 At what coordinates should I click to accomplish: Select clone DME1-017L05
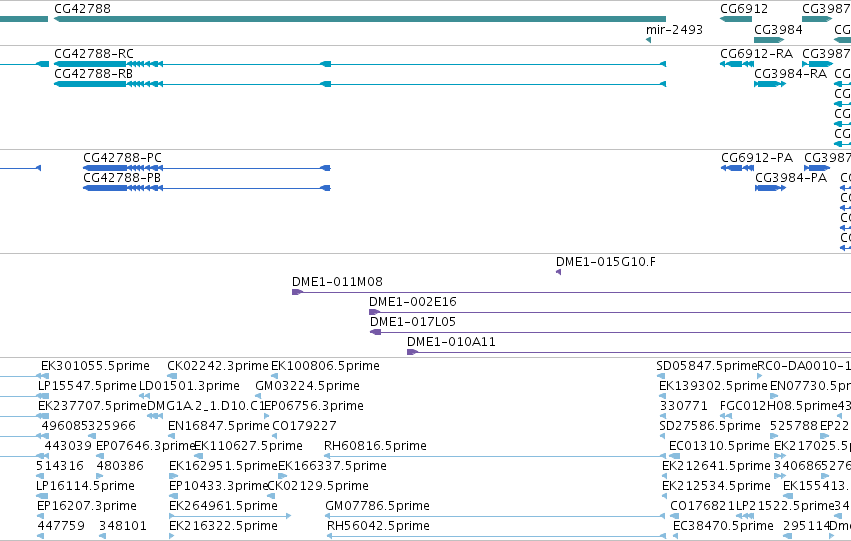coord(611,332)
